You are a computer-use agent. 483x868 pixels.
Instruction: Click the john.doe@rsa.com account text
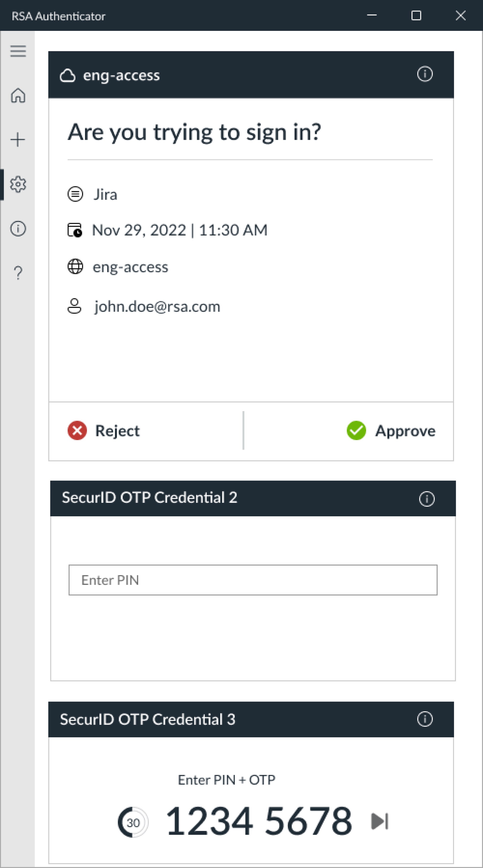pos(157,307)
